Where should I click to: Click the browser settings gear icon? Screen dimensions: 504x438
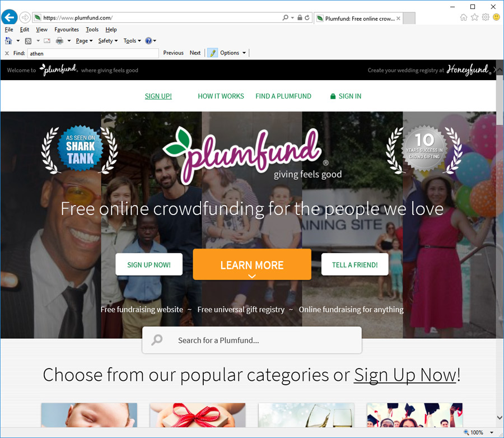pyautogui.click(x=486, y=17)
